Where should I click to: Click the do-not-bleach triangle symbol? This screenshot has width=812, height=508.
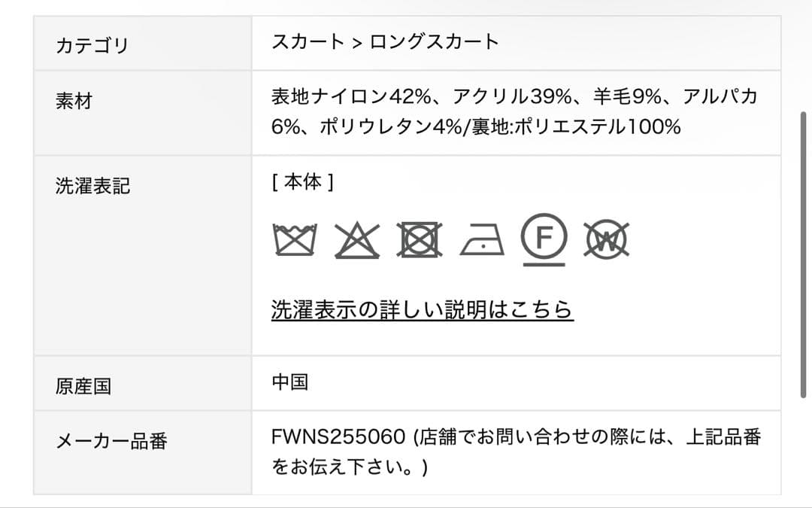pyautogui.click(x=357, y=241)
